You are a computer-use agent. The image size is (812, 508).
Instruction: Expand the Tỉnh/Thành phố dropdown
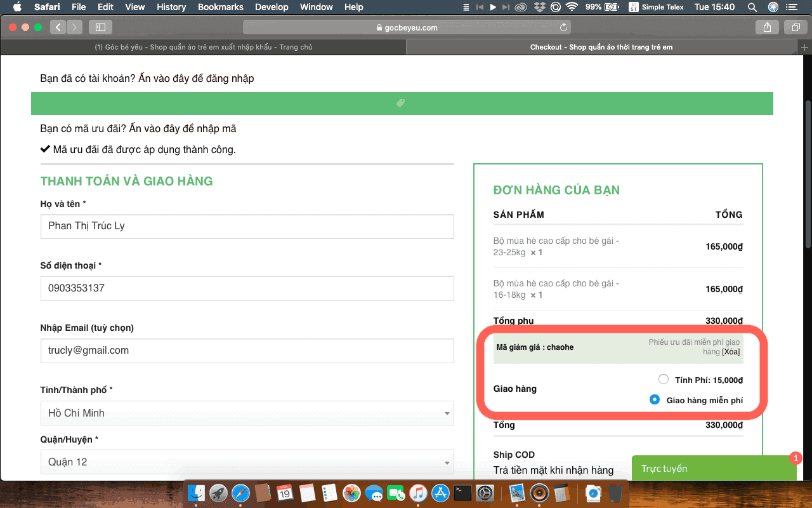point(247,413)
